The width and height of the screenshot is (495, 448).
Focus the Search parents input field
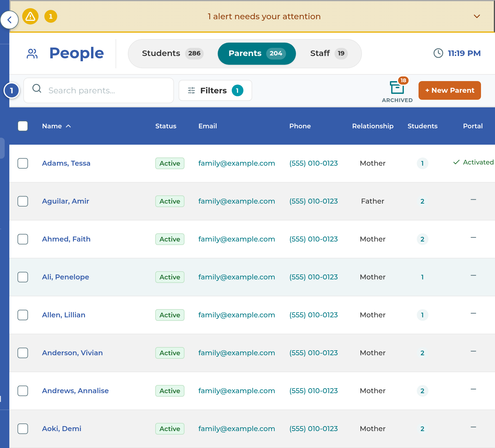pyautogui.click(x=99, y=90)
